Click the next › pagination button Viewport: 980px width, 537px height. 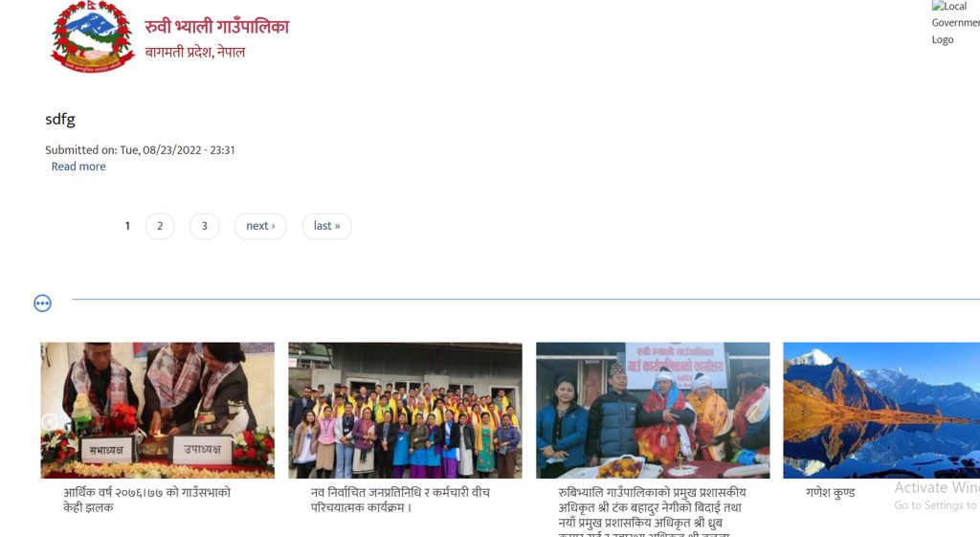click(x=260, y=226)
